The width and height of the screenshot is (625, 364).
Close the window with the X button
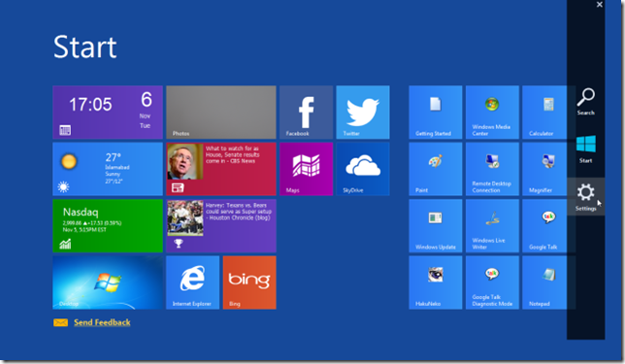pos(600,5)
